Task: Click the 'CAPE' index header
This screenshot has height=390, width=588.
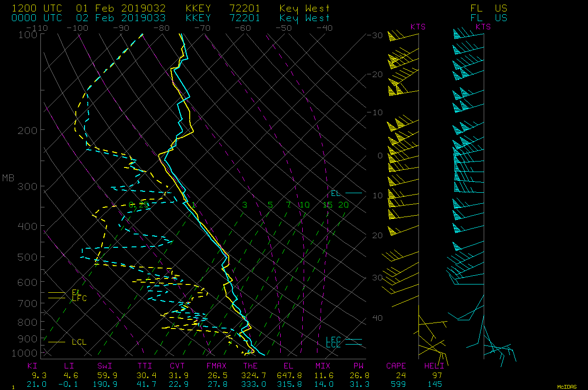Action: tap(396, 366)
